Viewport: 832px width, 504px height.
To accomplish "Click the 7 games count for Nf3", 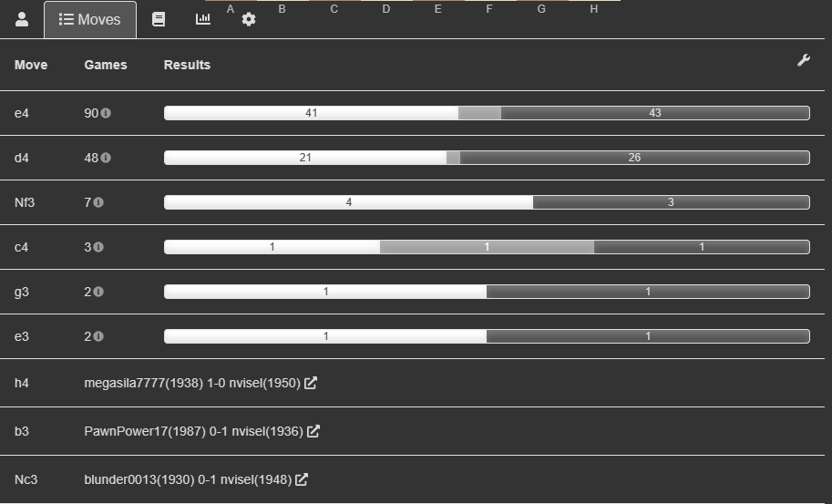I will coord(87,202).
